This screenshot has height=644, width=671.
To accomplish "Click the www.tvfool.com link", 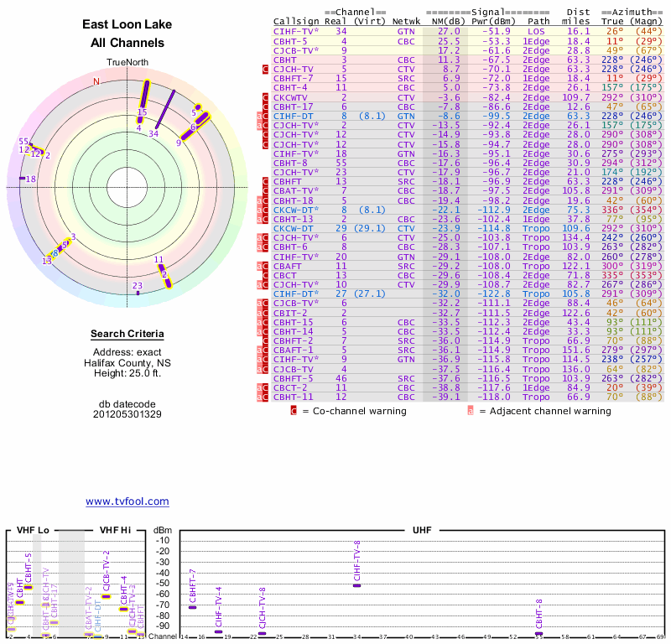I will click(127, 501).
